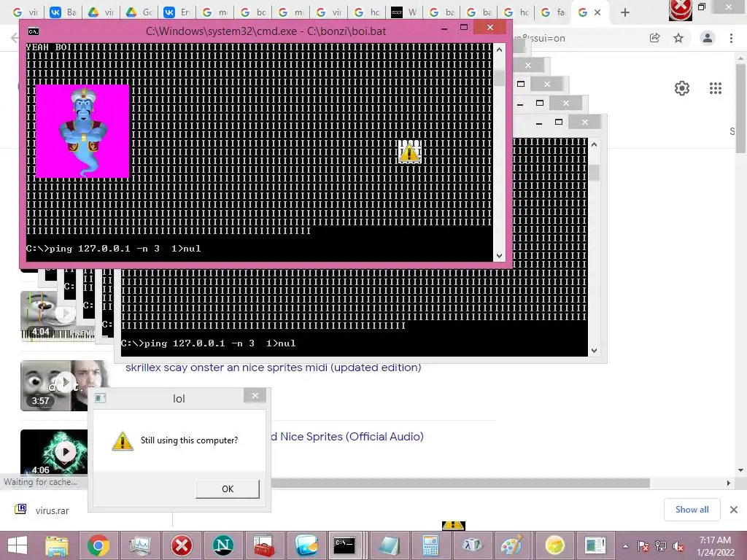Click cmd icon in boi.bat title bar
This screenshot has width=747, height=560.
(x=34, y=31)
